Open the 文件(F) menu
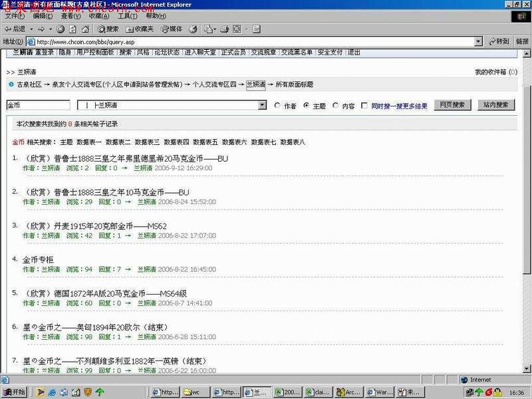This screenshot has height=399, width=532. pos(15,16)
